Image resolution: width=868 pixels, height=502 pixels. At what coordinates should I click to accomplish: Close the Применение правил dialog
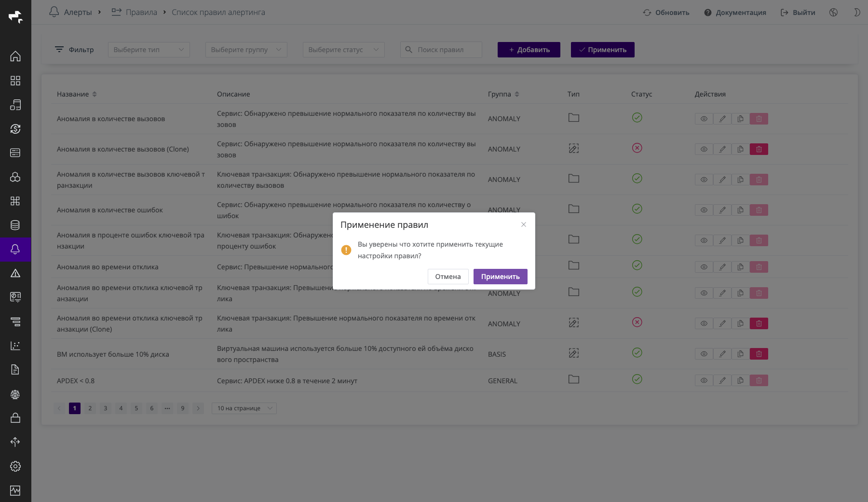(x=524, y=224)
